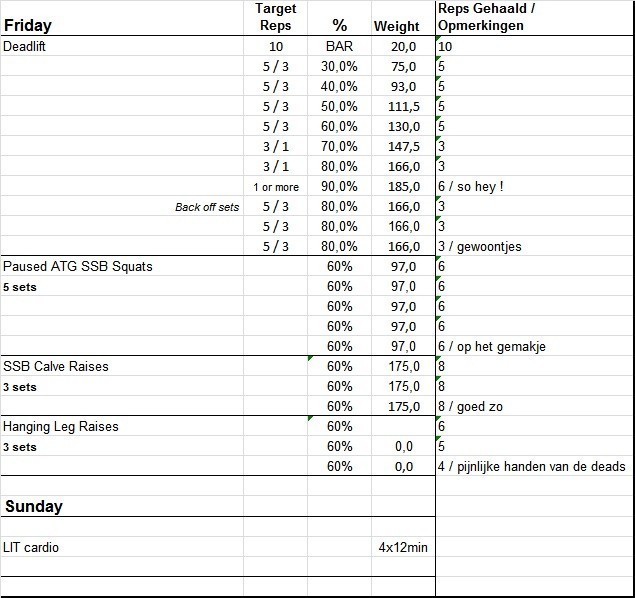635x598 pixels.
Task: Select the '6 / op het gemakje' cell
Action: (x=491, y=347)
